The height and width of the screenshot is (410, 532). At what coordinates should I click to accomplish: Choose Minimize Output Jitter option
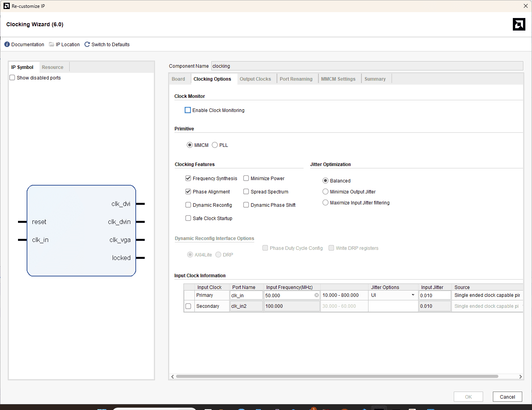click(325, 192)
